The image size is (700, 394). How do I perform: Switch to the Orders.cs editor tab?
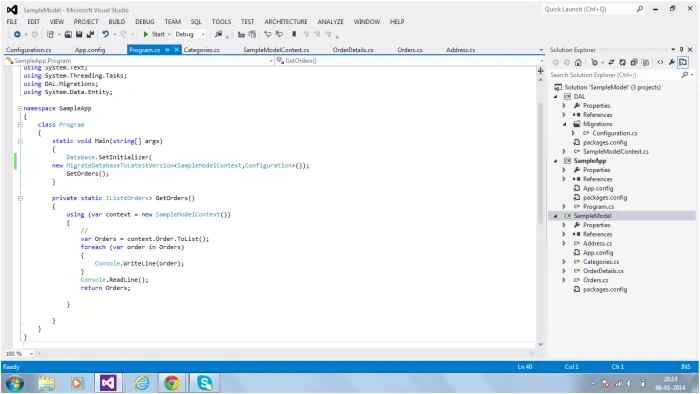coord(409,50)
